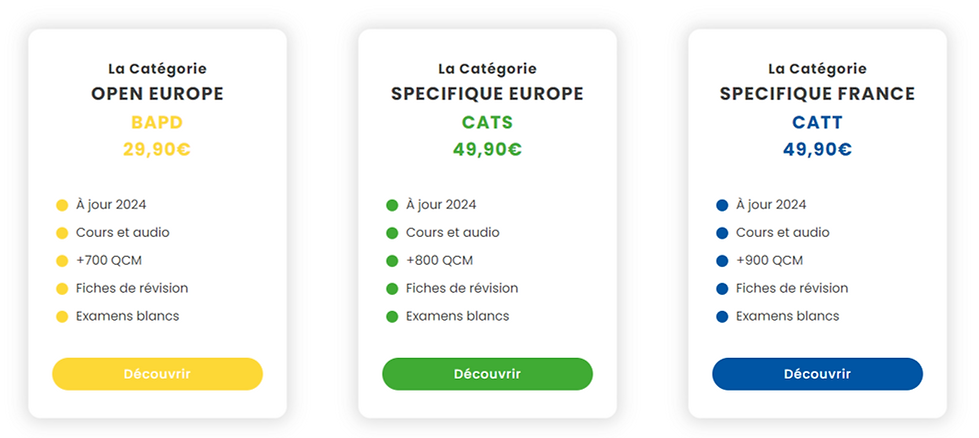Click blue bullet beside +900 QCM
Viewport: 979px width, 438px height.
(722, 261)
